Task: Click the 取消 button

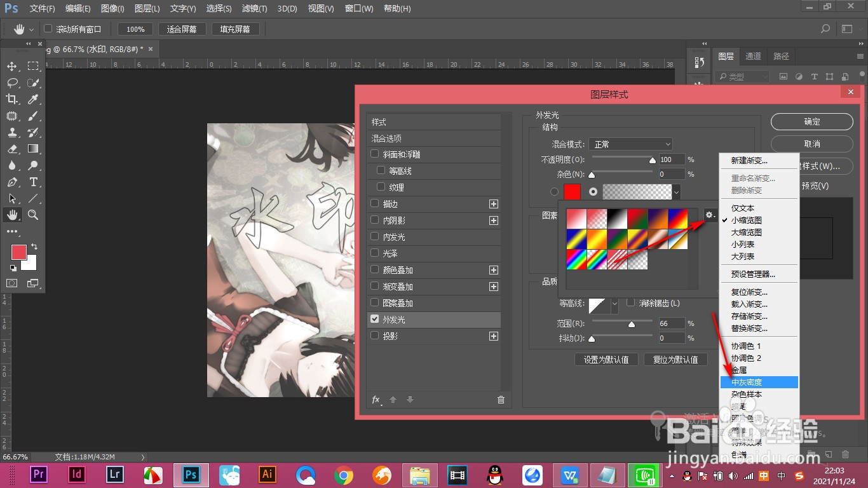Action: tap(812, 144)
